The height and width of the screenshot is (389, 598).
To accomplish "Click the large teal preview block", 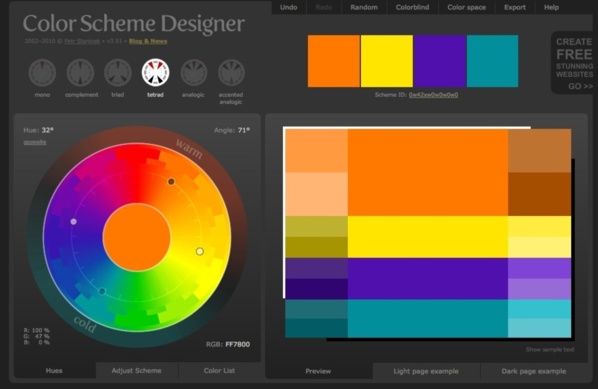I will click(428, 318).
